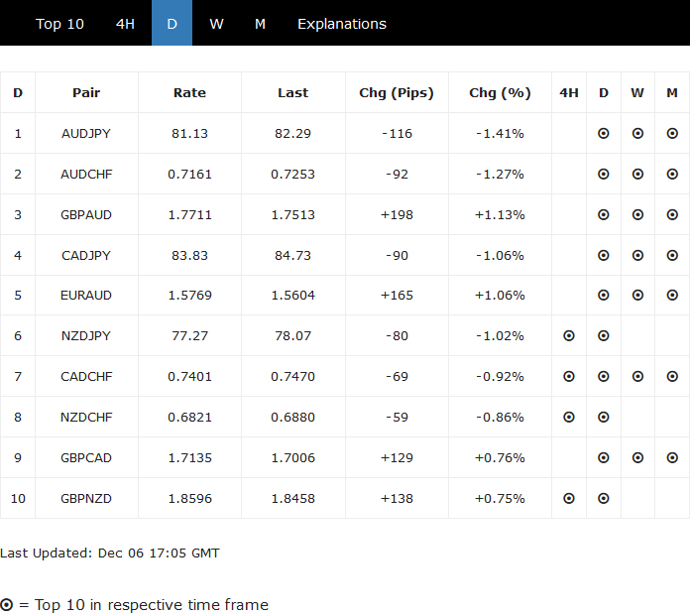Click the Pair column header

86,93
